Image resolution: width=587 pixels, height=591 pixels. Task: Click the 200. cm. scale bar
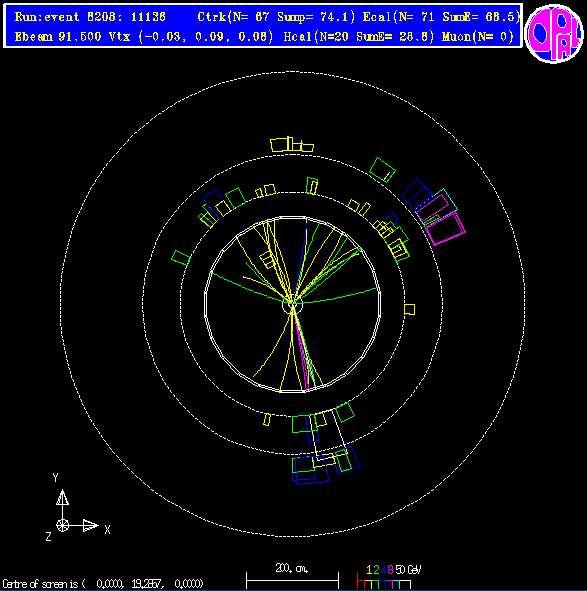click(x=292, y=577)
